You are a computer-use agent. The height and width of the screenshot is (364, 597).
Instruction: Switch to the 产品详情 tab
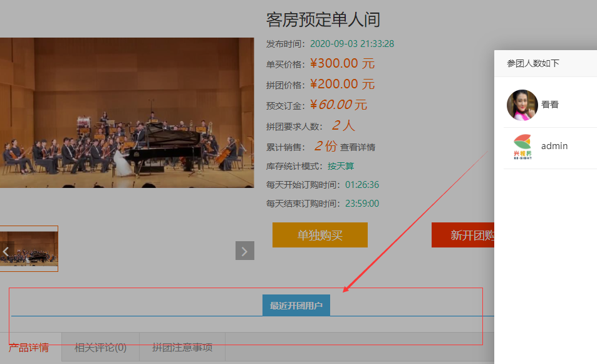tap(29, 347)
